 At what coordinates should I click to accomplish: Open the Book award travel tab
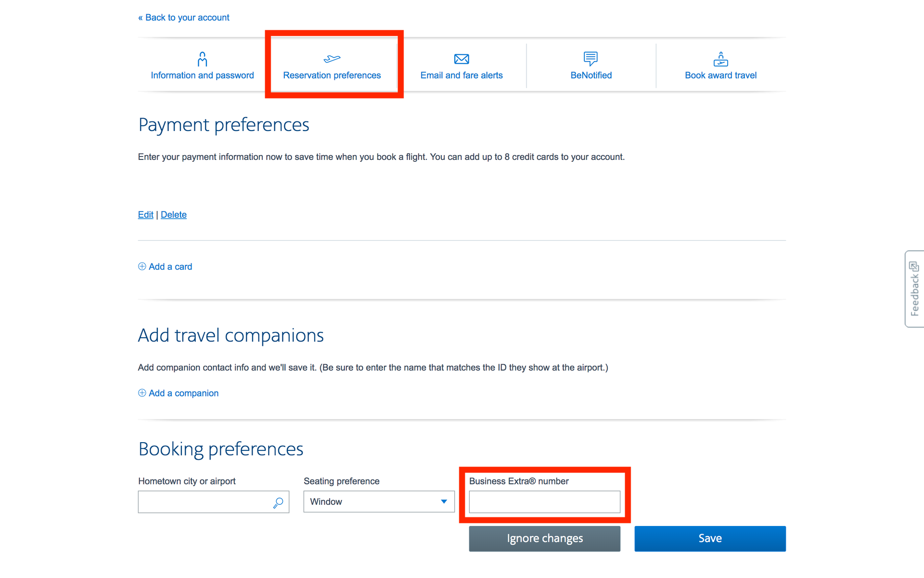pos(720,75)
